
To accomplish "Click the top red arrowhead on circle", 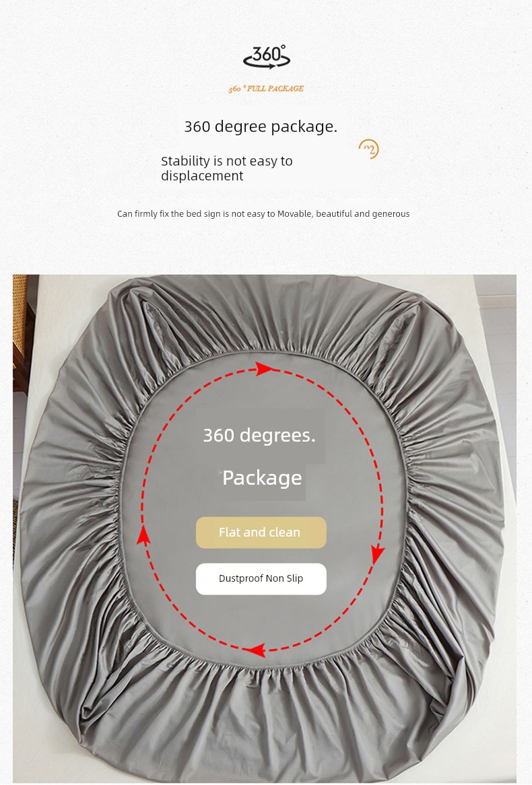I will point(265,370).
